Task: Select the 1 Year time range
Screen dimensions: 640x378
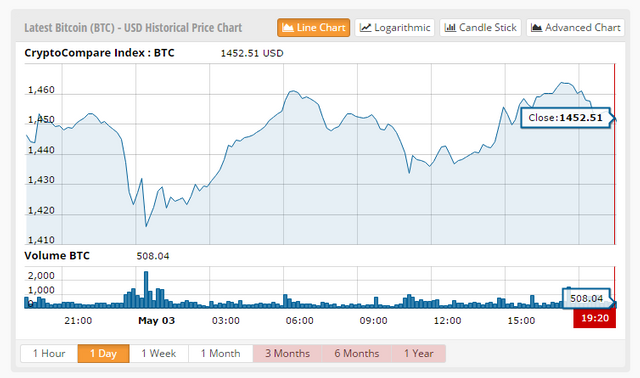Action: 419,354
